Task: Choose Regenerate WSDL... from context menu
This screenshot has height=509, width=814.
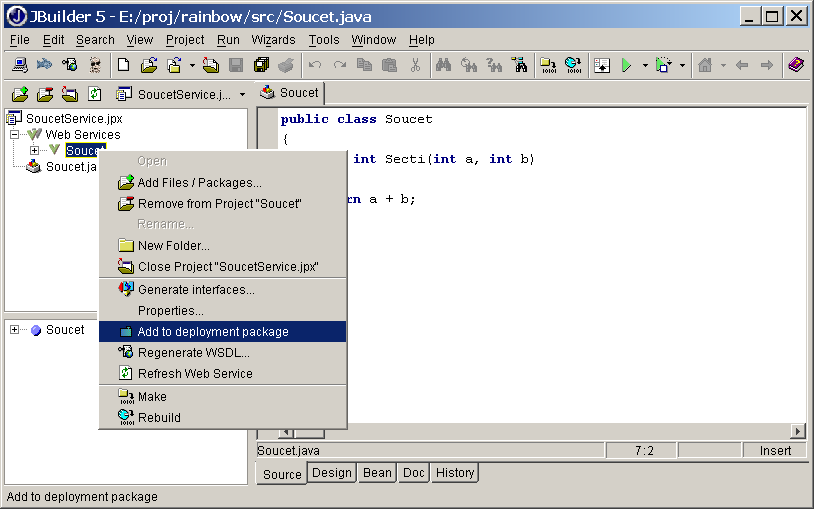Action: [193, 353]
